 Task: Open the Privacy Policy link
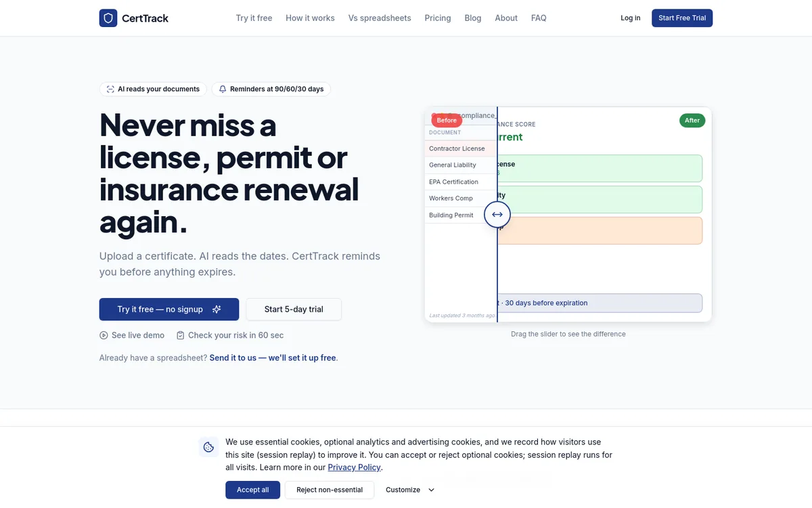coord(354,467)
